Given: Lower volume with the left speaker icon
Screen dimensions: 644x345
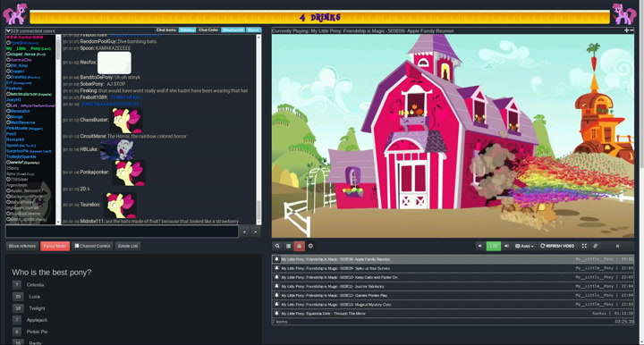Looking at the screenshot, I should [479, 246].
